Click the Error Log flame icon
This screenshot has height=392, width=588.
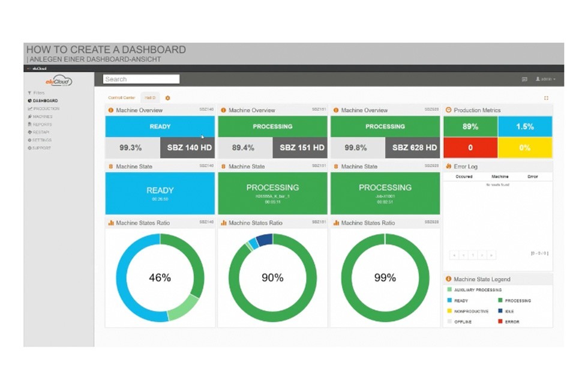[449, 166]
